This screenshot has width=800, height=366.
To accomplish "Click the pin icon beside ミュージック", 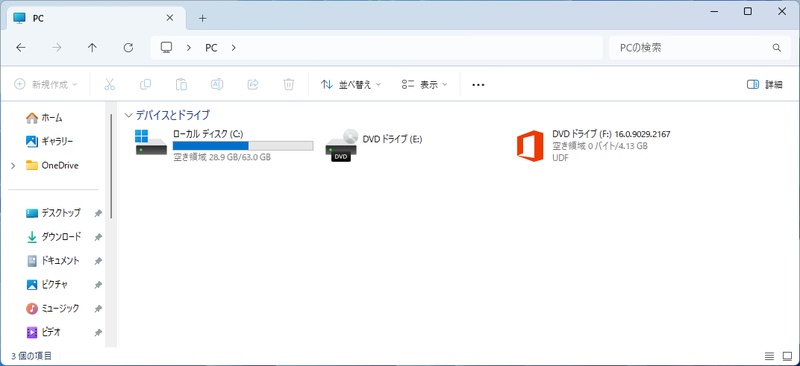I will click(98, 309).
